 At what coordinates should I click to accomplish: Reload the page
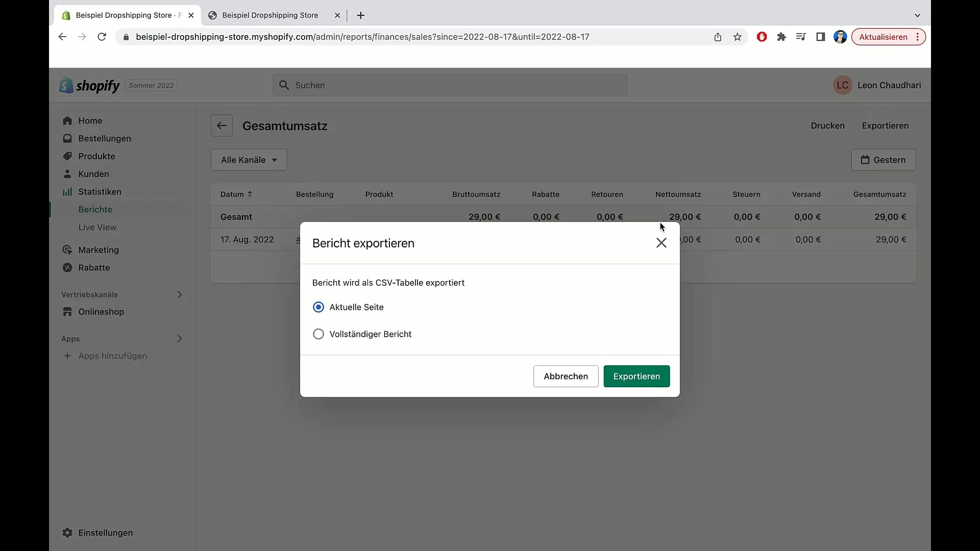[x=102, y=37]
